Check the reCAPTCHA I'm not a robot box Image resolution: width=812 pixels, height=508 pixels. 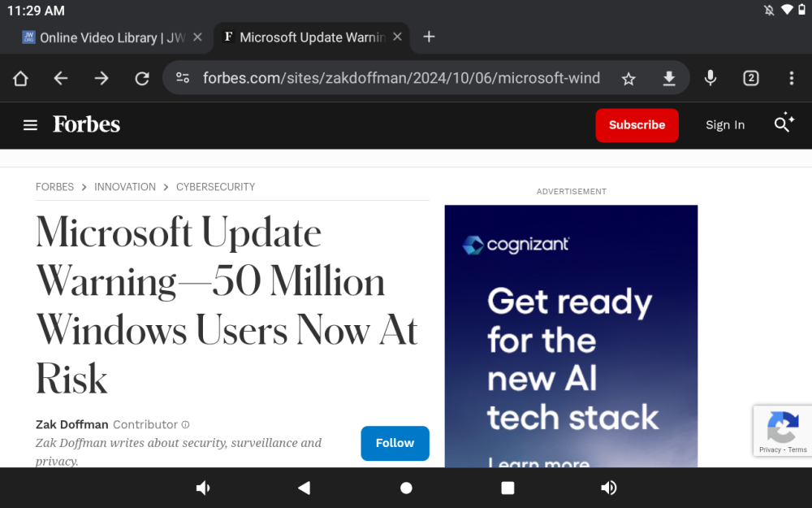coord(783,431)
